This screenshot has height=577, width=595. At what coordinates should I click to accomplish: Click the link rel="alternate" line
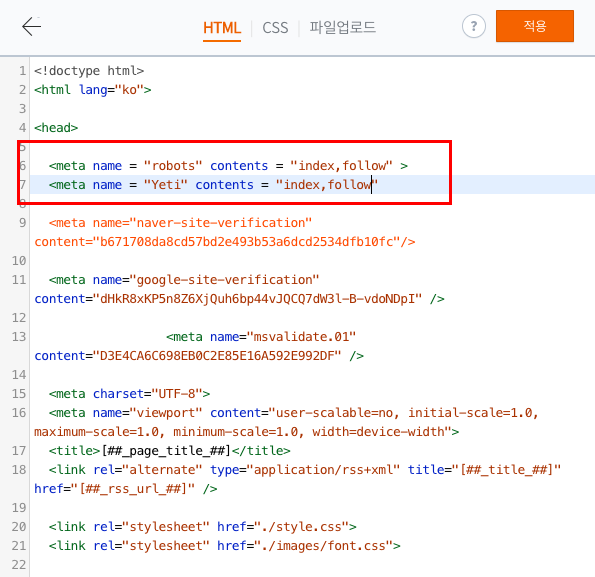(305, 470)
